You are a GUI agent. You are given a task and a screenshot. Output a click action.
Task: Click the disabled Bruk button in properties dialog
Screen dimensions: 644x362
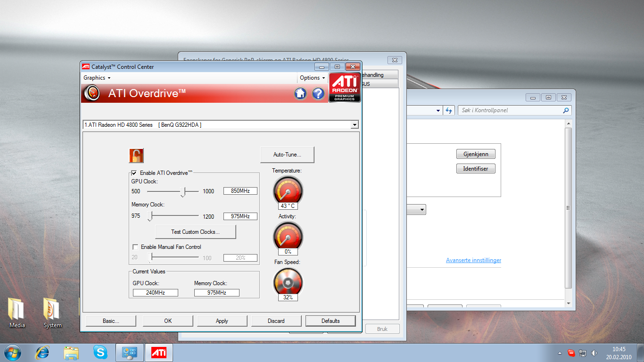[382, 329]
